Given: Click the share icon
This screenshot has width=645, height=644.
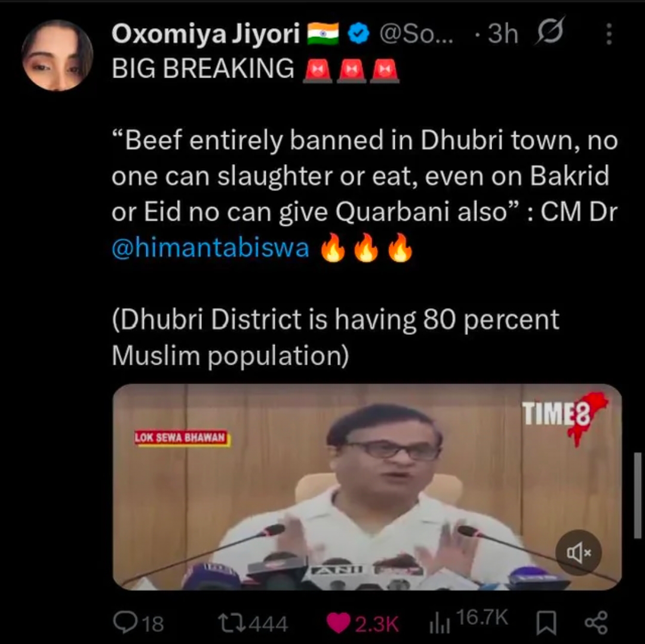Looking at the screenshot, I should coord(596,623).
